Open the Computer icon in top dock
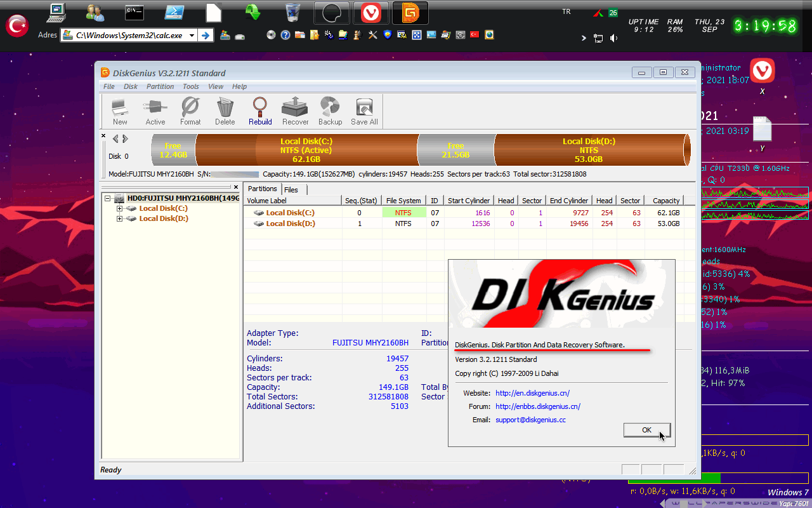The height and width of the screenshot is (508, 812). coord(57,12)
